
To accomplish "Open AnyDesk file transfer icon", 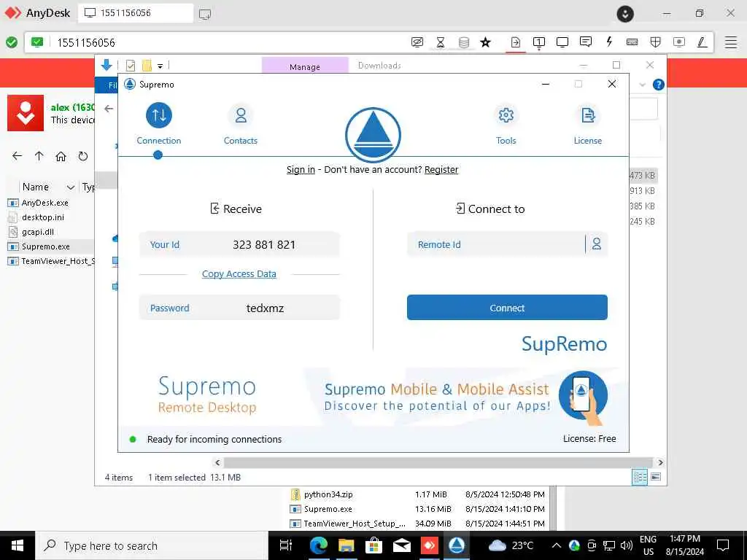I will 516,42.
